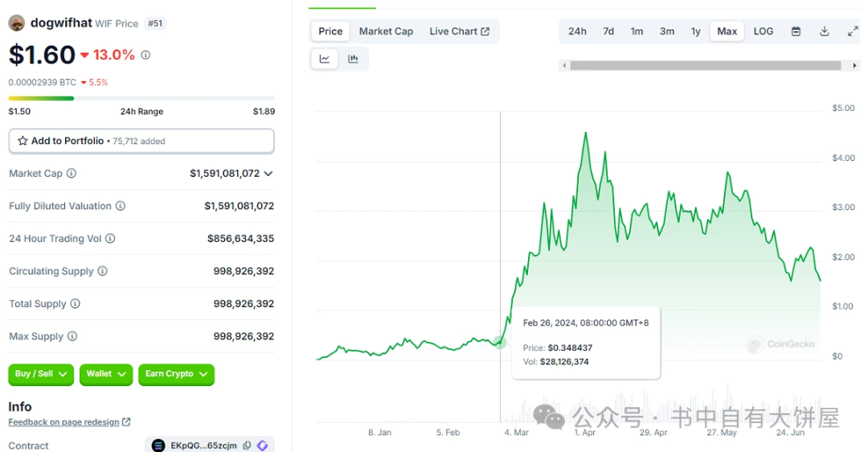Click the external link icon after Feedback link
The height and width of the screenshot is (452, 868).
126,422
